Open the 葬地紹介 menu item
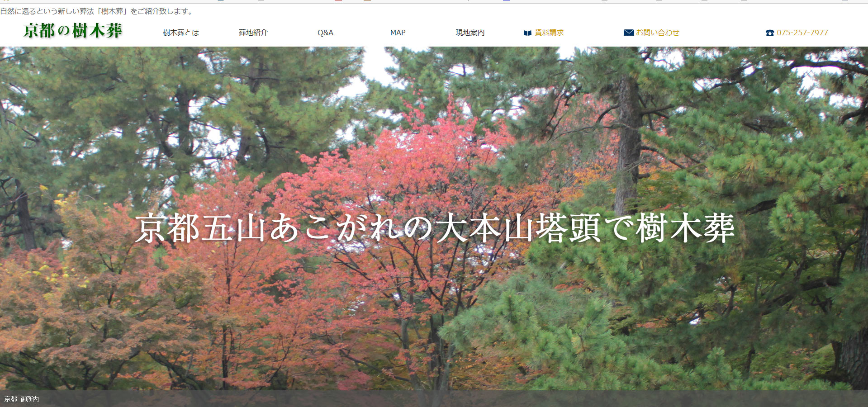868x407 pixels. point(253,33)
